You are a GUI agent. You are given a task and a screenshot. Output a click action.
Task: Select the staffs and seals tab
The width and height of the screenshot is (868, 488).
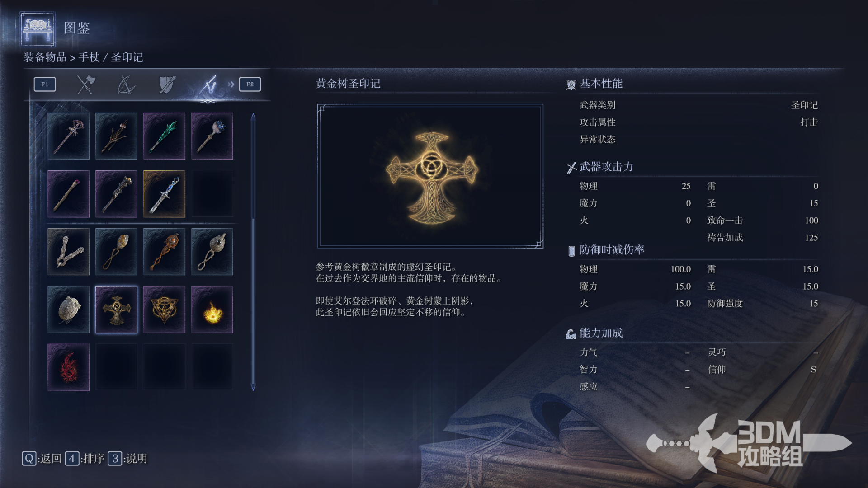pos(209,84)
